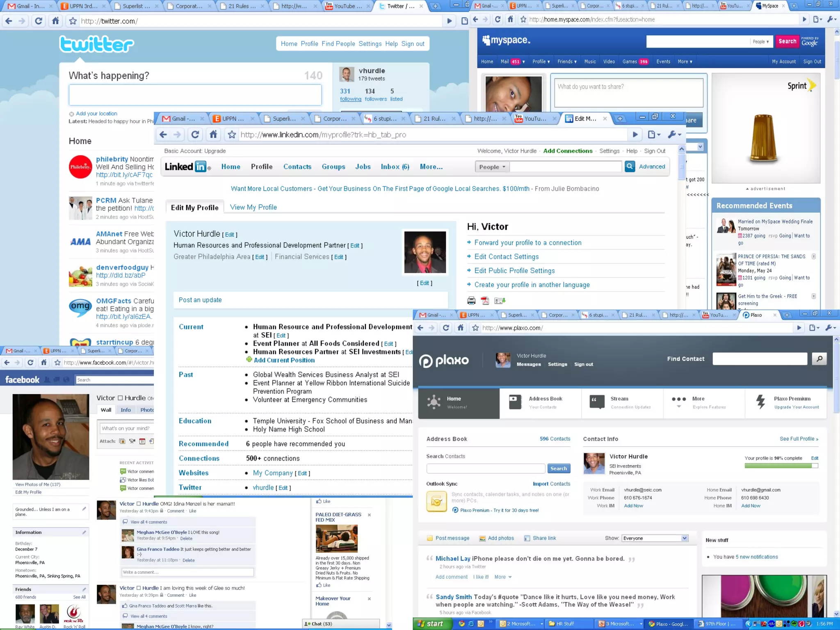Screen dimensions: 840x630
Task: Open the Plaxo Address Book icon
Action: coord(515,402)
